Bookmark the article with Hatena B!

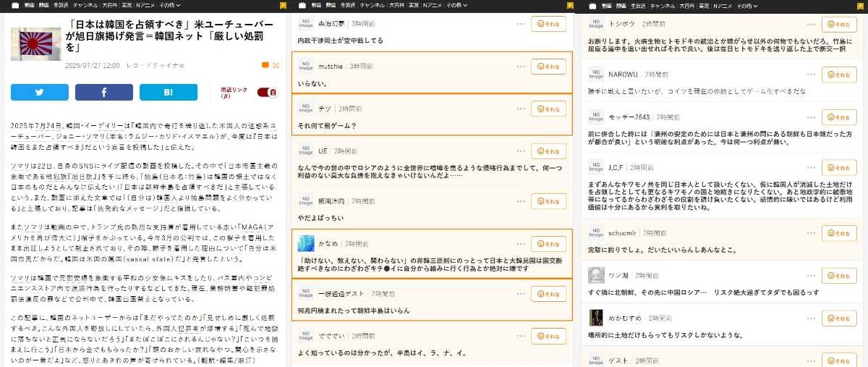(x=168, y=92)
